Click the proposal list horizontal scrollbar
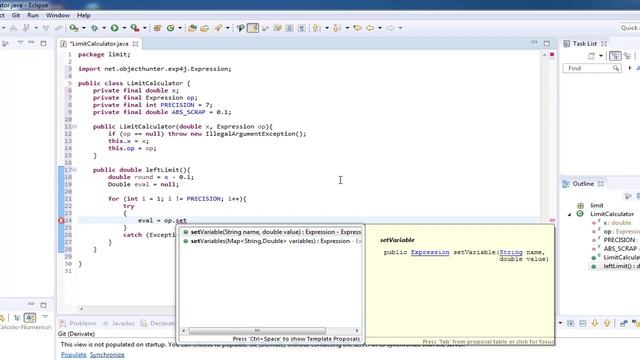The image size is (640, 360). pos(257,331)
